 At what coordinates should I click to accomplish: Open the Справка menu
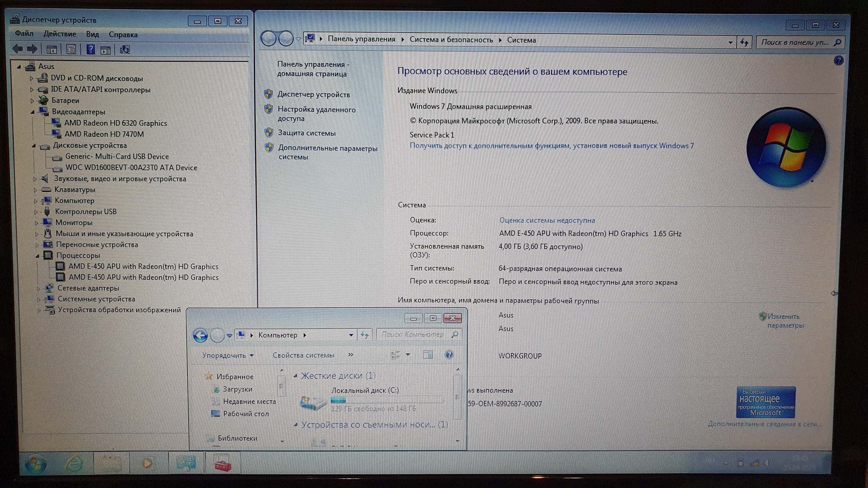[123, 35]
